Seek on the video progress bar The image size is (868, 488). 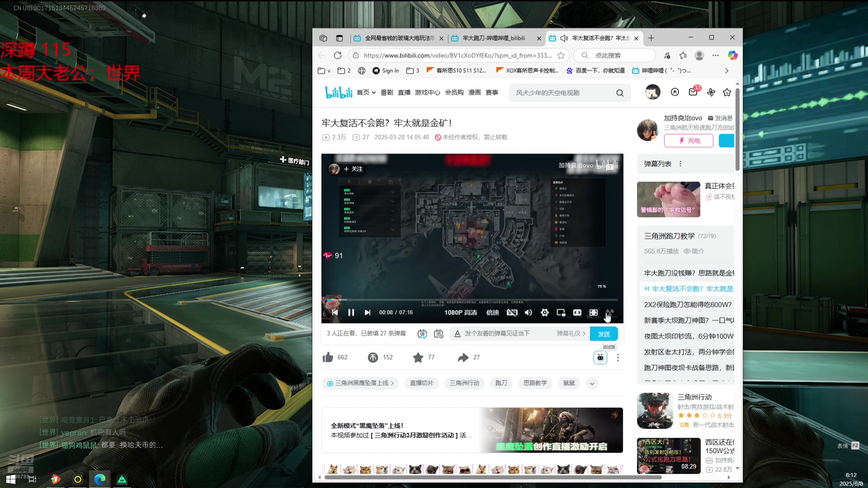[x=472, y=300]
